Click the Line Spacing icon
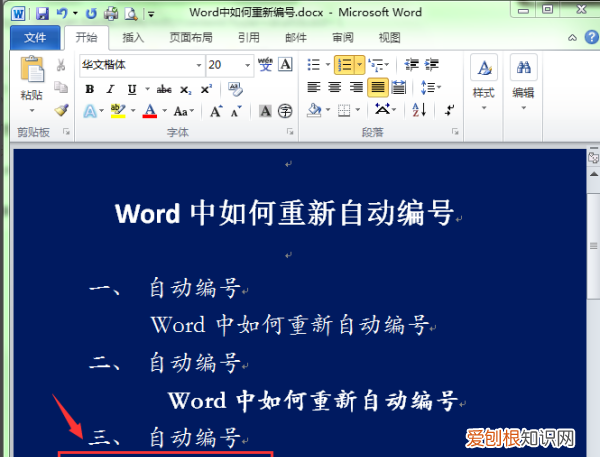Screen dimensions: 600x457 tap(430, 88)
